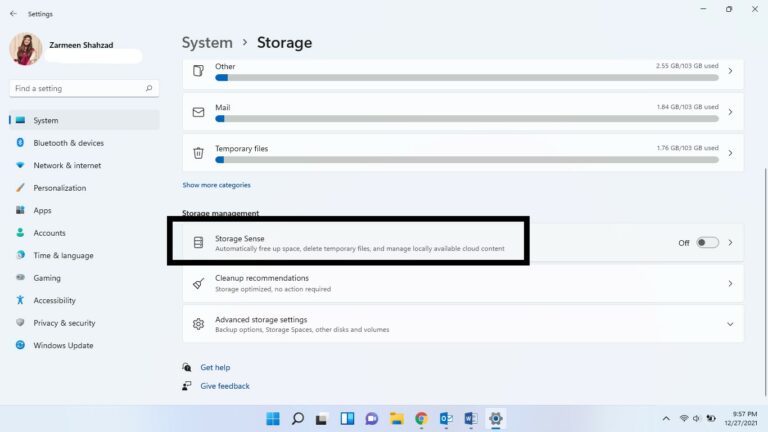This screenshot has width=768, height=432.
Task: Click the Get help headset icon
Action: [x=187, y=367]
